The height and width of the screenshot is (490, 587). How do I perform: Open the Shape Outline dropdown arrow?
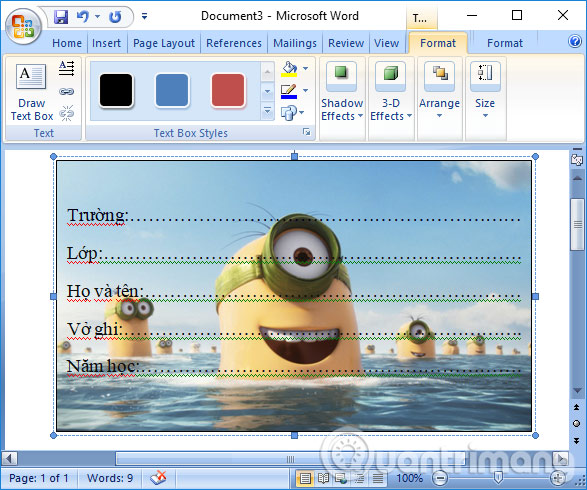click(305, 91)
